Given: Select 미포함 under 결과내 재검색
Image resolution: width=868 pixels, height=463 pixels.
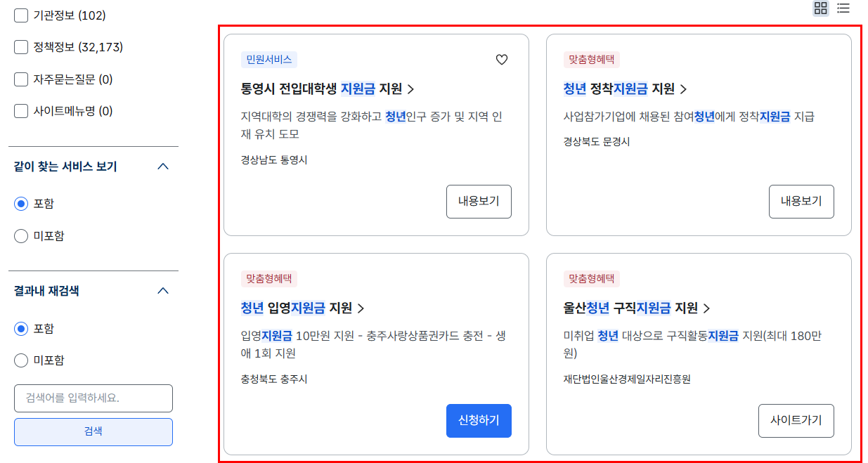Looking at the screenshot, I should click(x=21, y=360).
